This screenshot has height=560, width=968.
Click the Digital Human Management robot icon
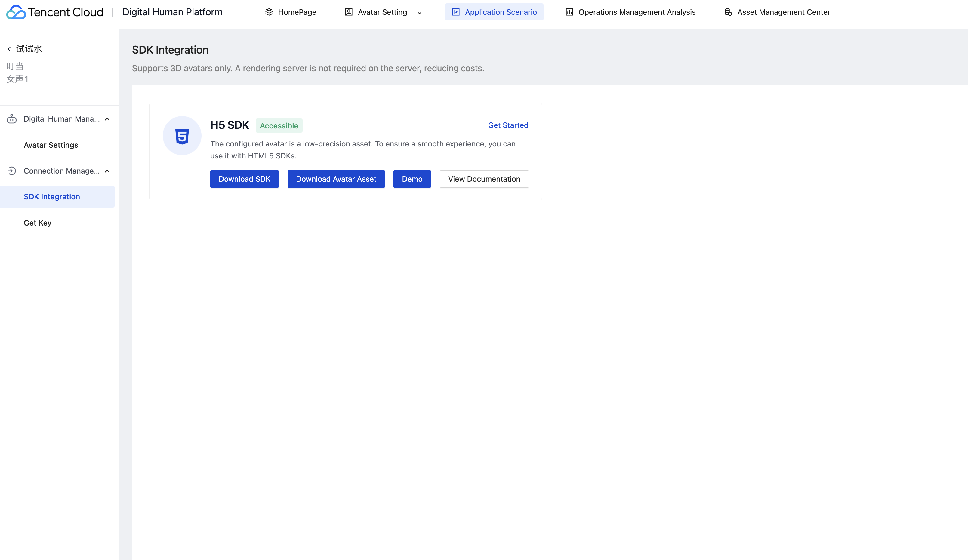tap(11, 119)
